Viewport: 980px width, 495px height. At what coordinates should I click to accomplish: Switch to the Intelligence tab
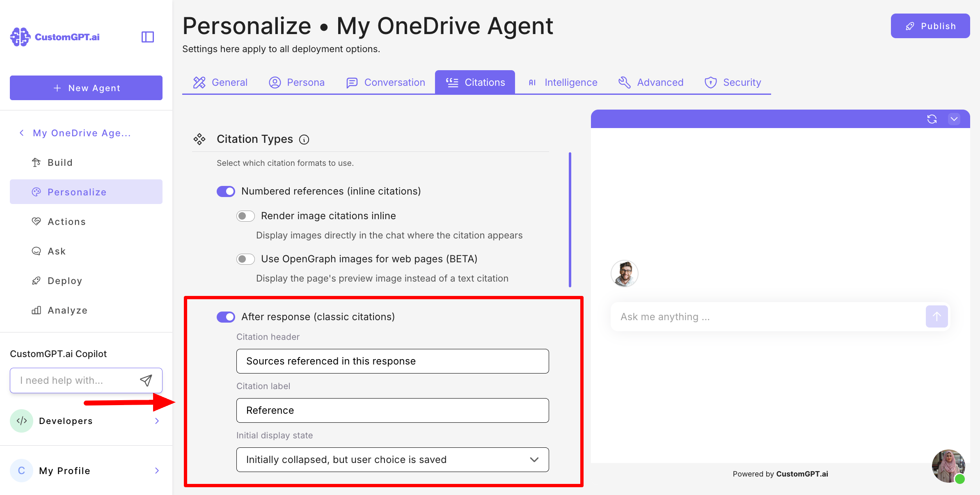(x=562, y=82)
